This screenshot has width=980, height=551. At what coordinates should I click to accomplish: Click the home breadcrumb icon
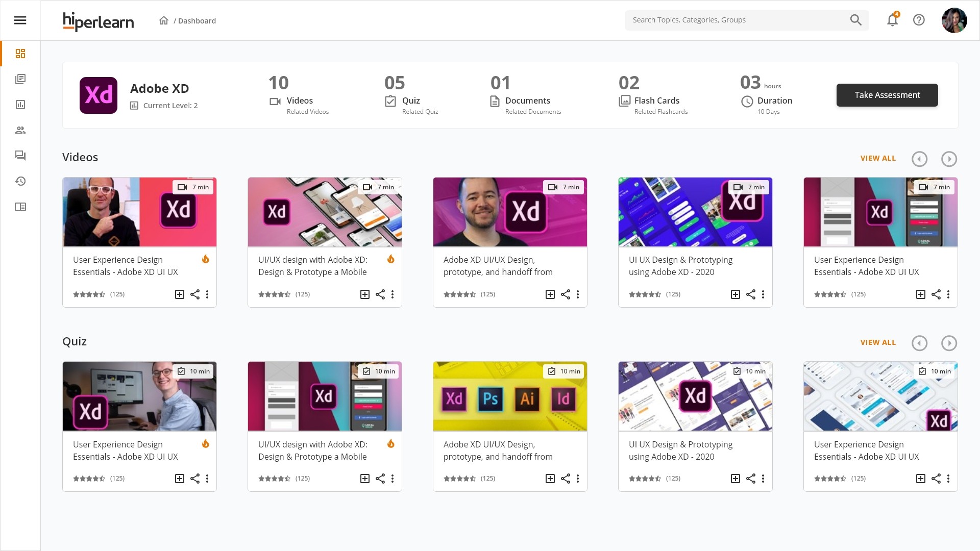pos(164,20)
